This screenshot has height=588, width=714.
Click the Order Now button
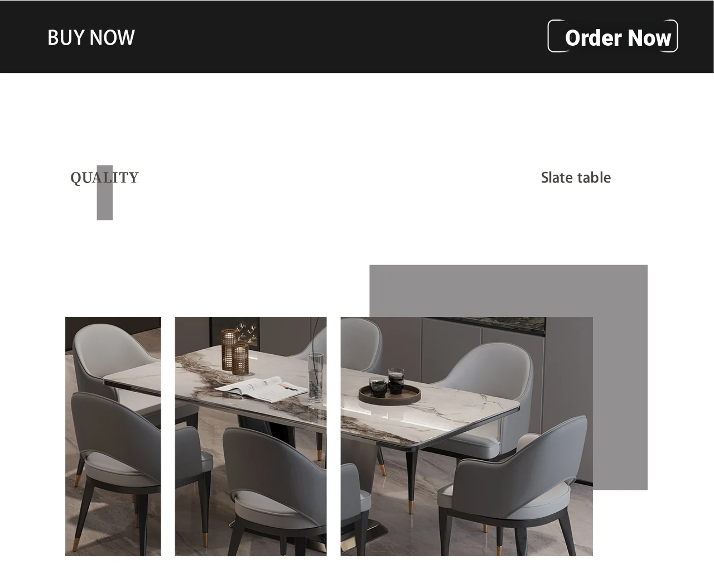tap(612, 36)
